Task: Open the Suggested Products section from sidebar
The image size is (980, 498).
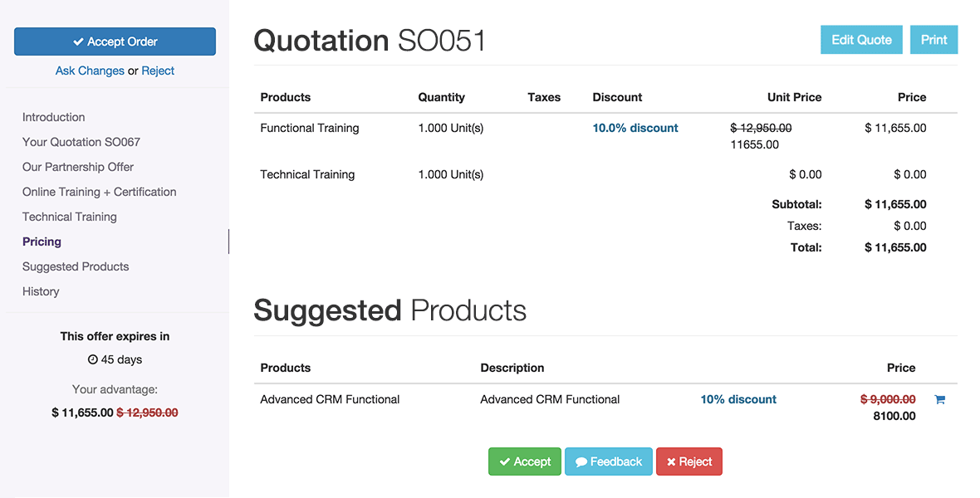Action: 75,266
